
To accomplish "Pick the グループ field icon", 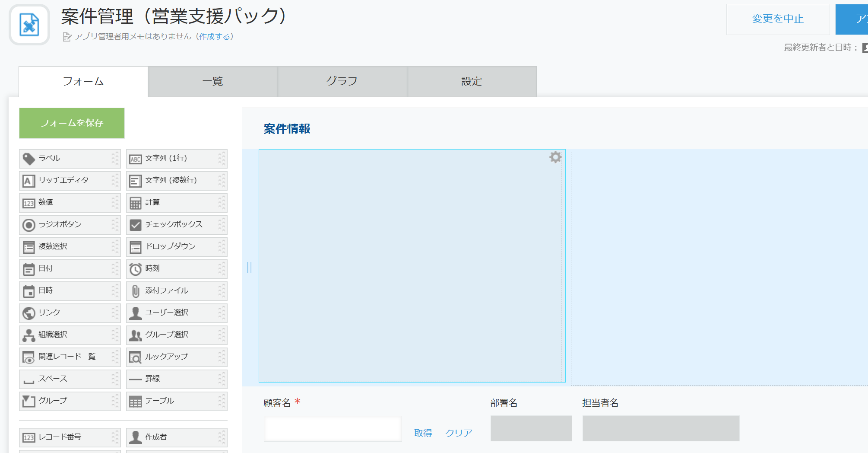I will click(29, 402).
